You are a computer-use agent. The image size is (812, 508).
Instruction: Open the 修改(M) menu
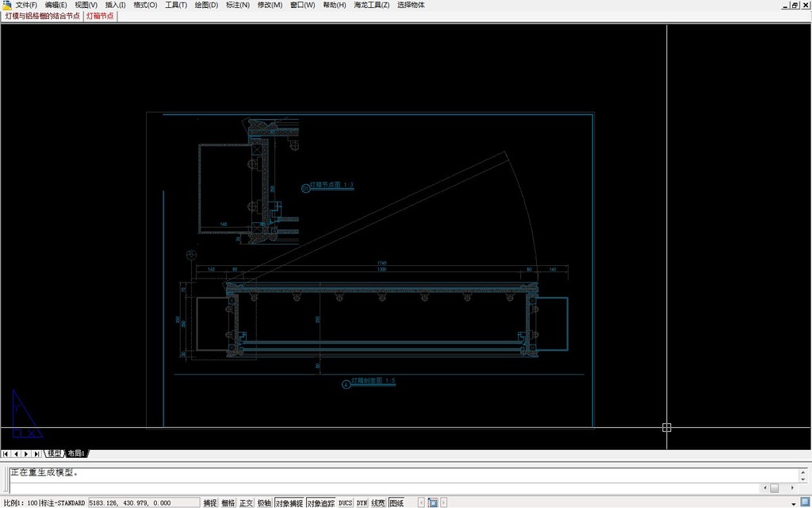pyautogui.click(x=270, y=6)
